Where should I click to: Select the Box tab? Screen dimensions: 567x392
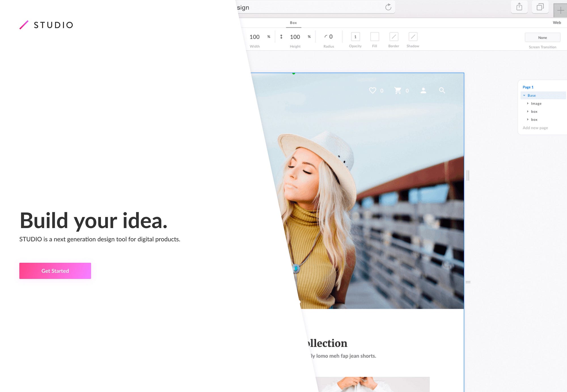click(x=293, y=23)
